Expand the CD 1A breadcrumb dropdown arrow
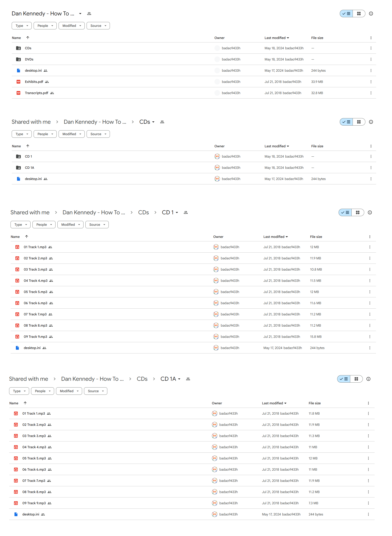 coord(179,379)
